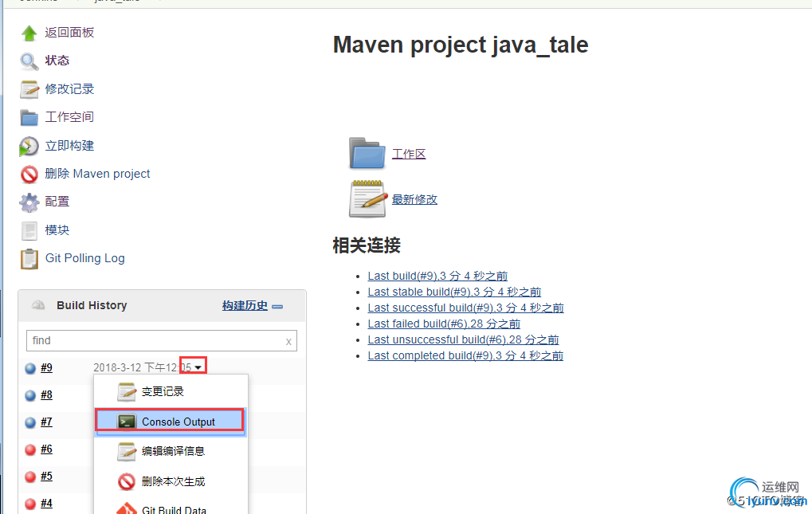Open build #4 number link
The image size is (812, 514).
point(46,503)
